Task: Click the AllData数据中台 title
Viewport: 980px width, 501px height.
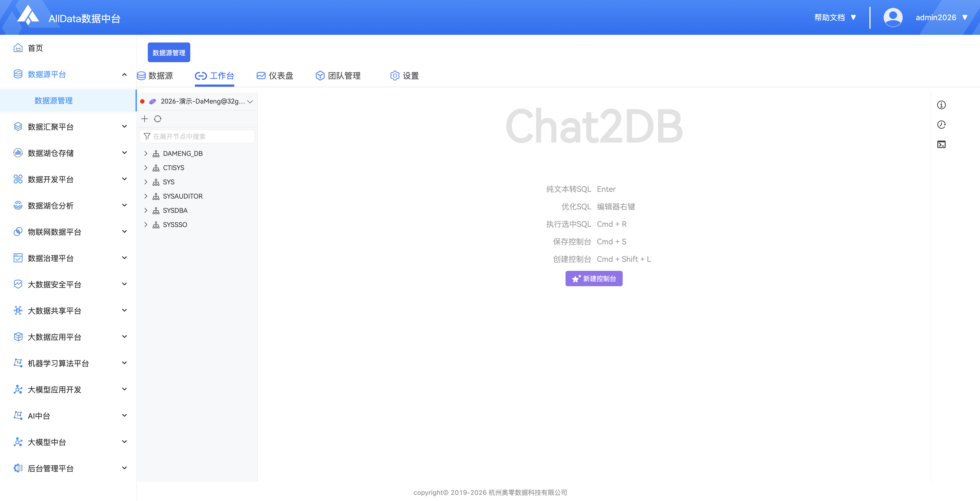Action: click(85, 18)
